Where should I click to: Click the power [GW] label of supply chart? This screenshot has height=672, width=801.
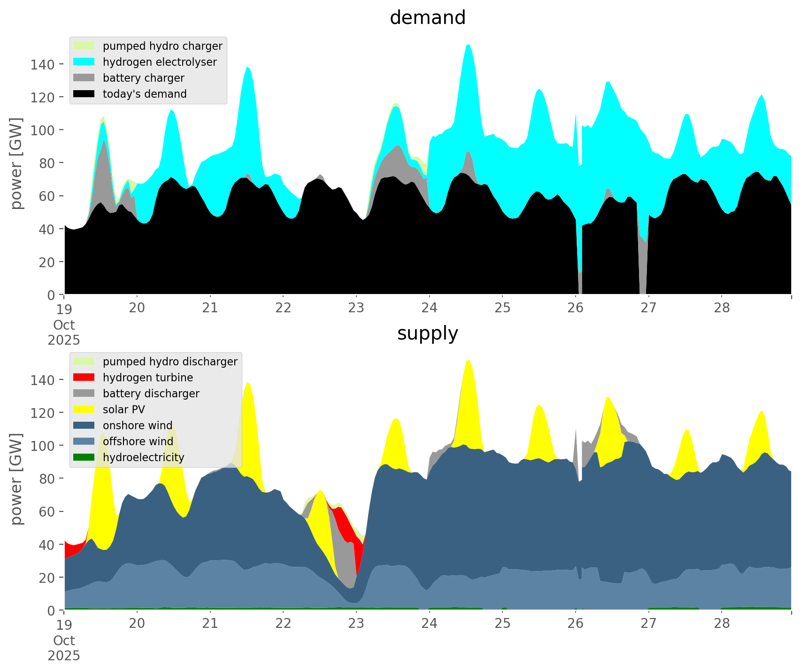click(x=16, y=479)
